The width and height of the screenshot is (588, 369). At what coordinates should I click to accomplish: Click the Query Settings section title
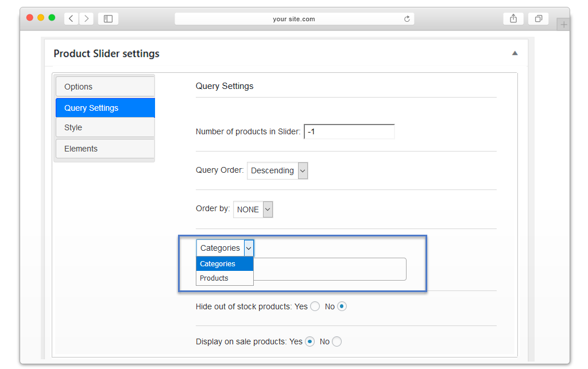tap(225, 86)
